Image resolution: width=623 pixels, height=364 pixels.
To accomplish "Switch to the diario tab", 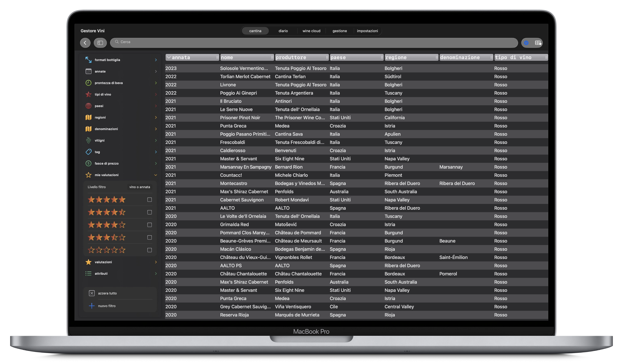I will tap(283, 31).
